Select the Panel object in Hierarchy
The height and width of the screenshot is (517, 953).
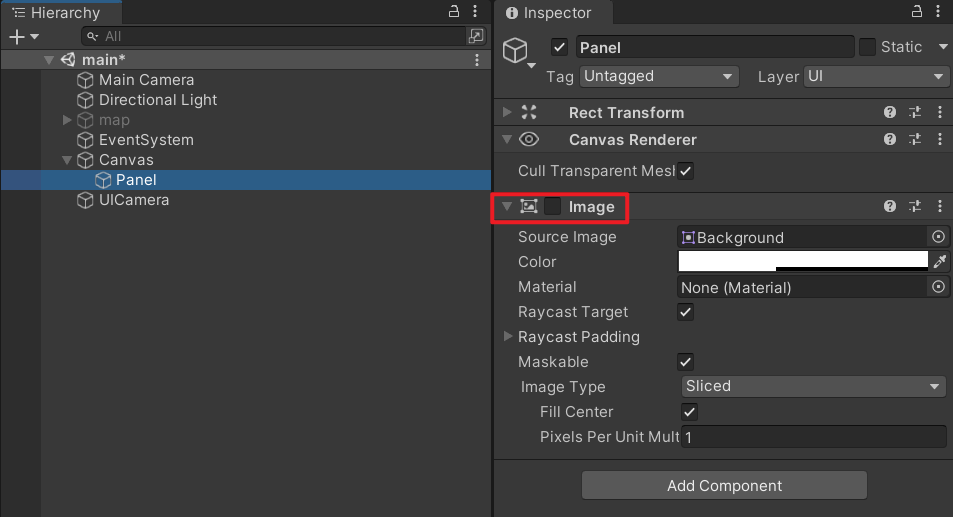point(136,180)
